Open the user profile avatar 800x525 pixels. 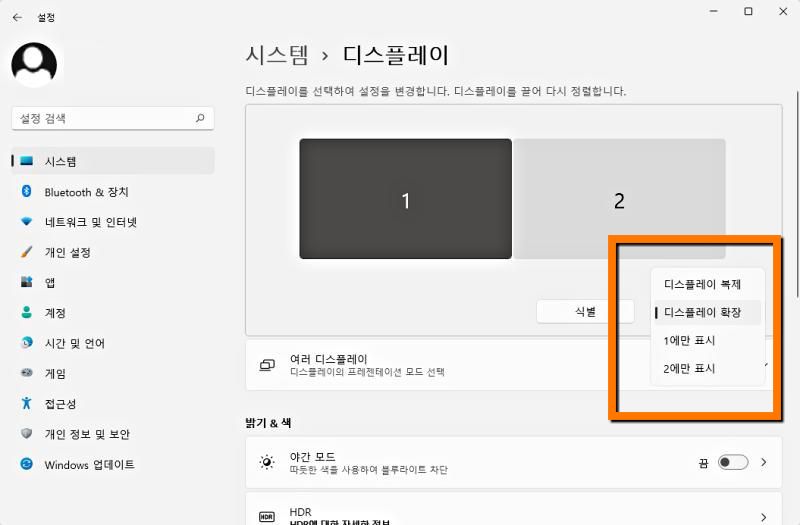pos(34,65)
